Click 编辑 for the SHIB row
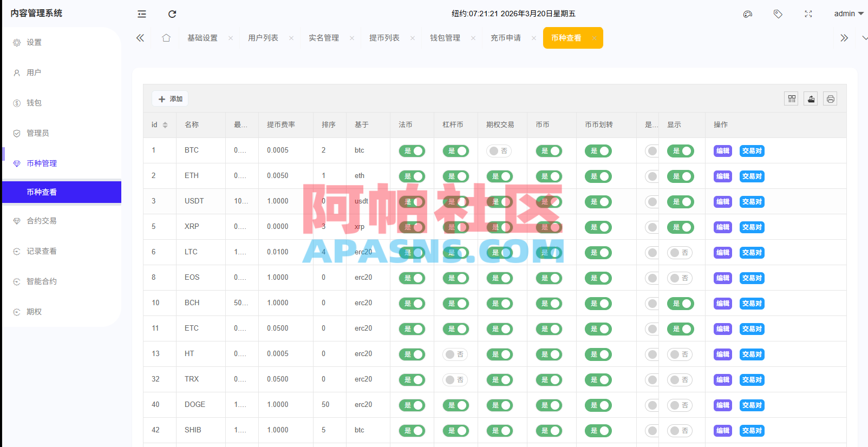The height and width of the screenshot is (447, 868). pyautogui.click(x=723, y=431)
